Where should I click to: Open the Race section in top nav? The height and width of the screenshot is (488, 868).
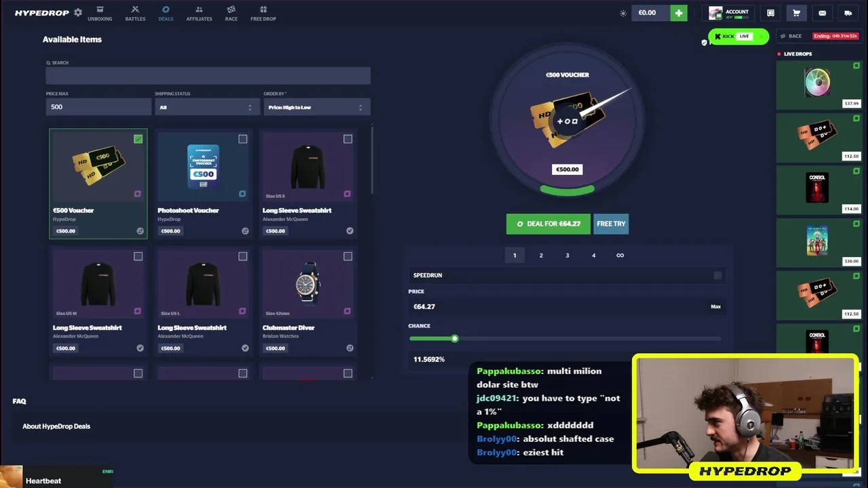[231, 13]
